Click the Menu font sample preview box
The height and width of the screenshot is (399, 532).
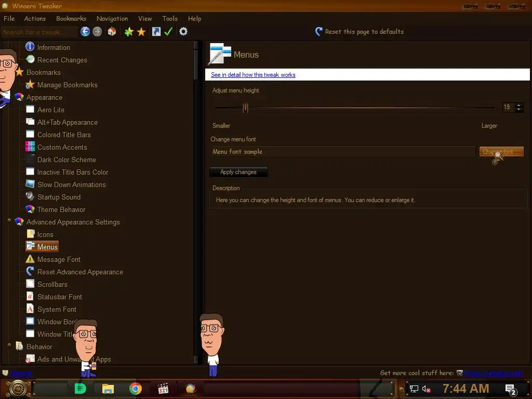click(x=343, y=151)
